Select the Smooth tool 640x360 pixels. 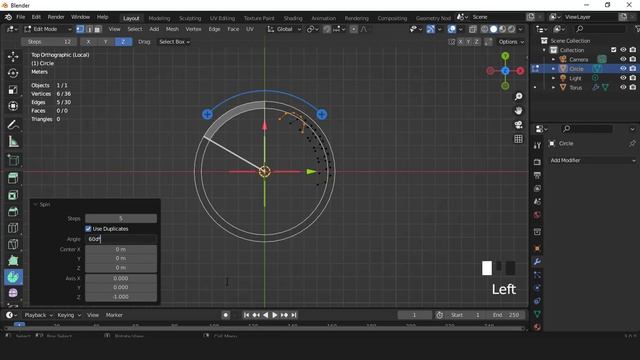click(x=13, y=293)
